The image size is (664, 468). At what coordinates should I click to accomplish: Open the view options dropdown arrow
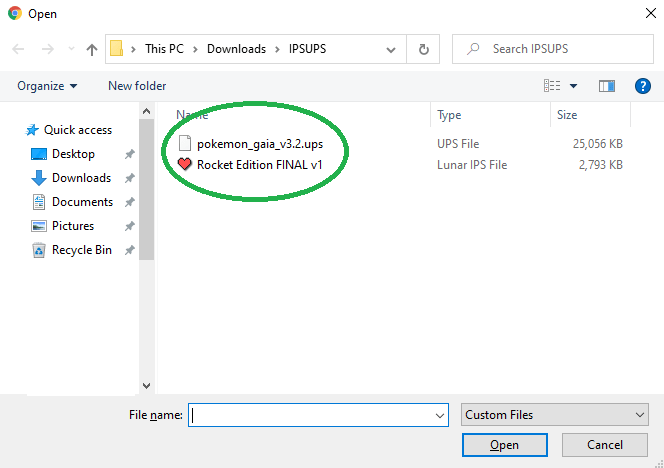[573, 86]
